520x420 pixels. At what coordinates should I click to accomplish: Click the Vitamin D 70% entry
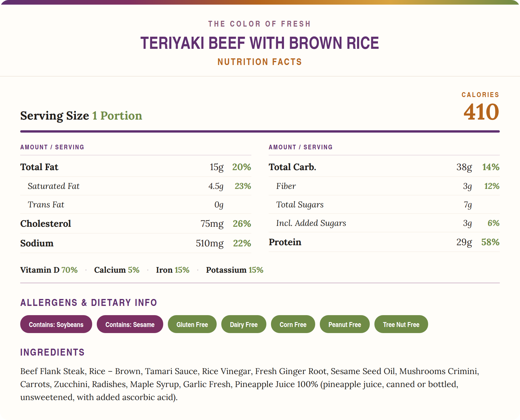(49, 270)
